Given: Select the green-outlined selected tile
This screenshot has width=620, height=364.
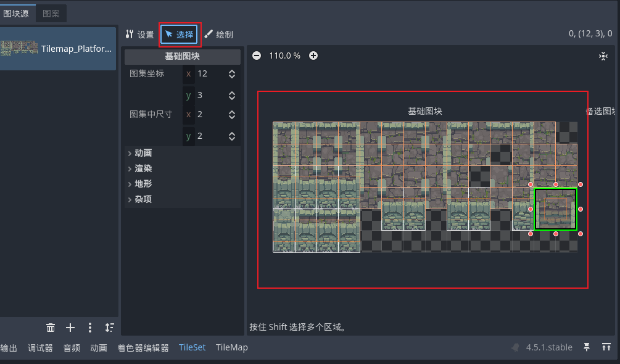Looking at the screenshot, I should click(x=556, y=210).
